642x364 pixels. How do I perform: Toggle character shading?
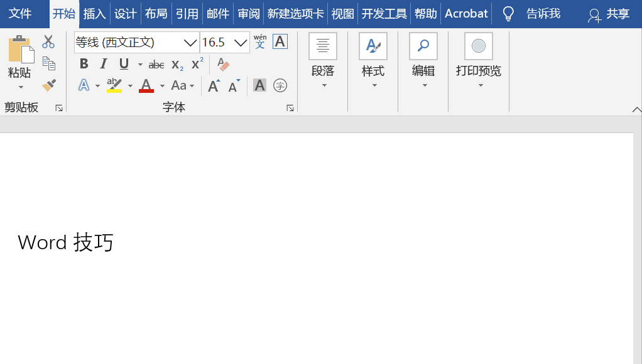coord(259,85)
